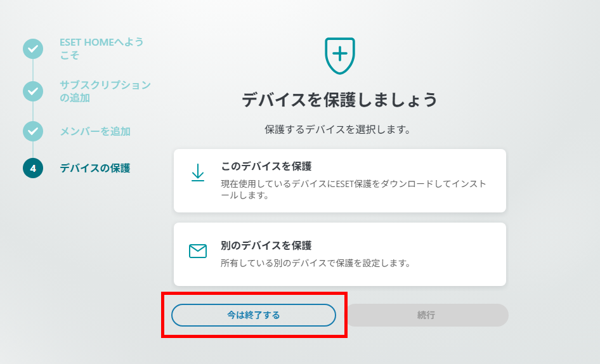Click the shield plus icon at top
This screenshot has width=600, height=364.
339,55
